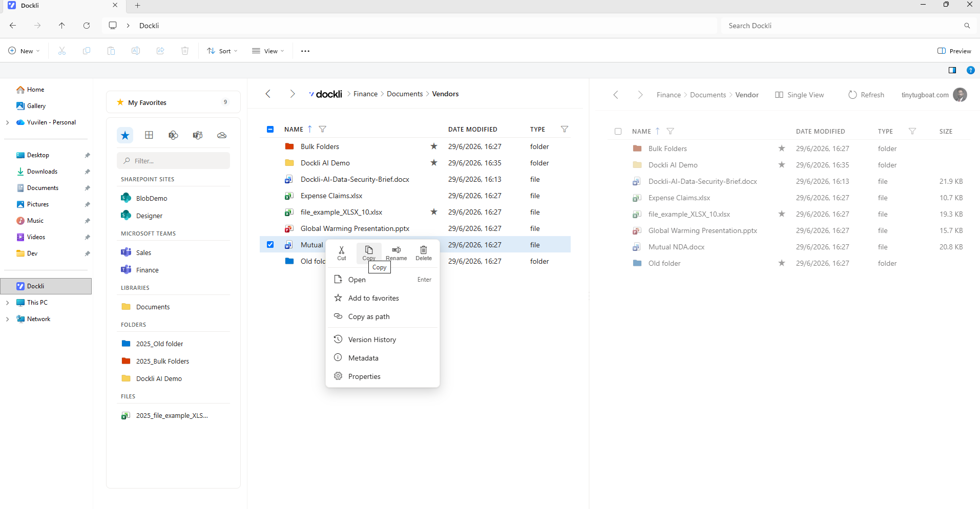This screenshot has height=509, width=980.
Task: Choose Add to favorites
Action: pyautogui.click(x=382, y=298)
